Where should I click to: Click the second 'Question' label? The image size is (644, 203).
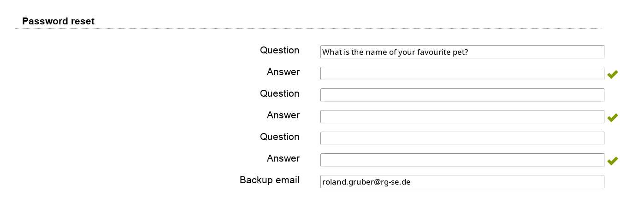pos(279,93)
